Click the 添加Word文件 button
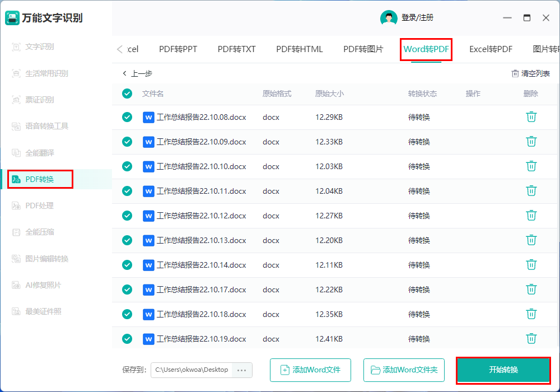The image size is (560, 392). tap(310, 370)
